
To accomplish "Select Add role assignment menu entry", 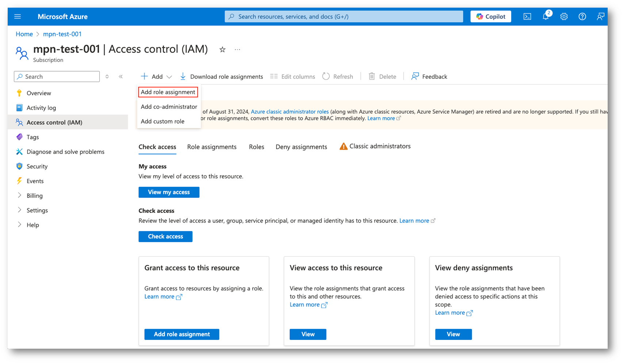I will tap(168, 92).
